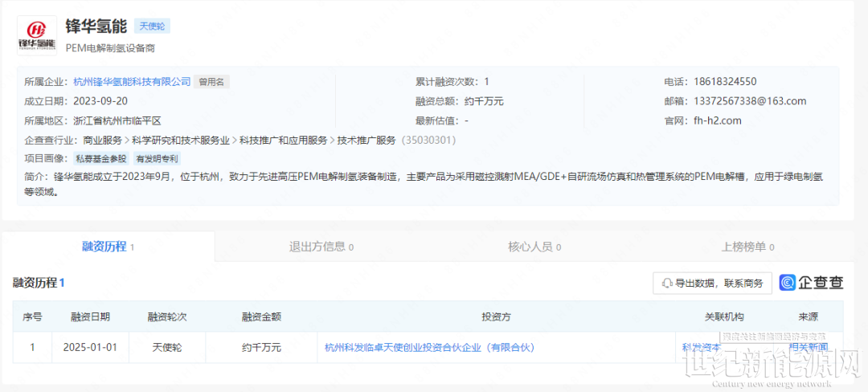Screen dimensions: 868x392
Task: Open the 核心人员 tab
Action: coord(534,247)
